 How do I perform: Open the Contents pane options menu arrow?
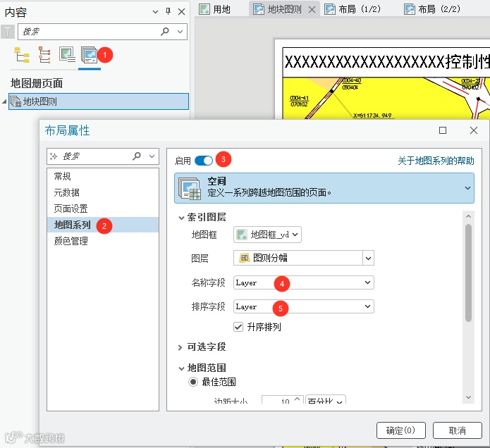tap(155, 12)
